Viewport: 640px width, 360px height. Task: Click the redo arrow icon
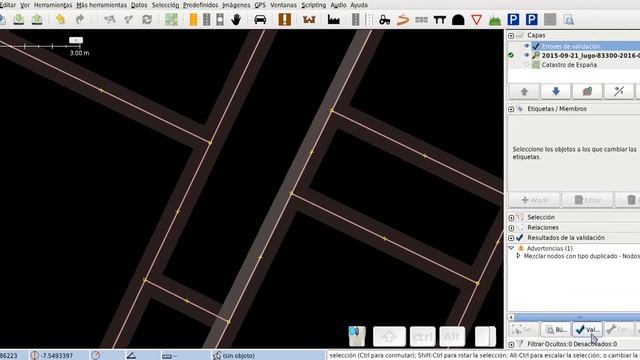(80, 20)
